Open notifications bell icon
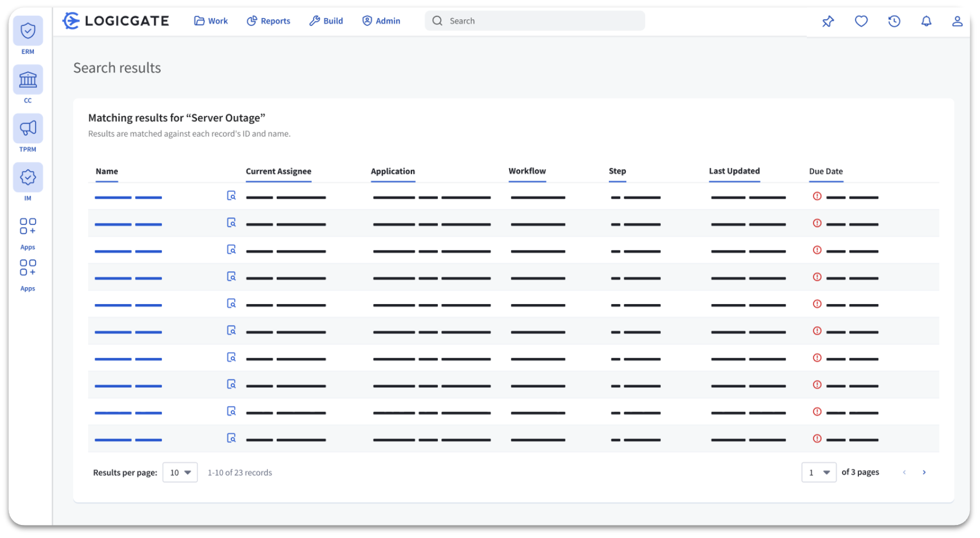The width and height of the screenshot is (980, 538). point(926,22)
